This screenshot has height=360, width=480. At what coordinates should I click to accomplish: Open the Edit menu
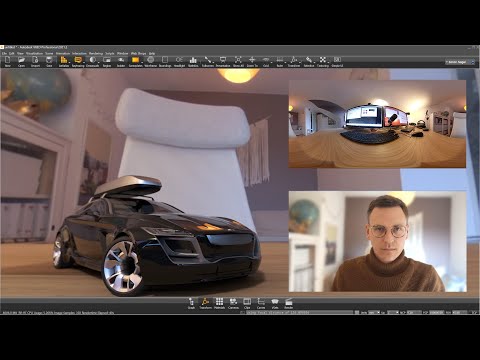(12, 53)
